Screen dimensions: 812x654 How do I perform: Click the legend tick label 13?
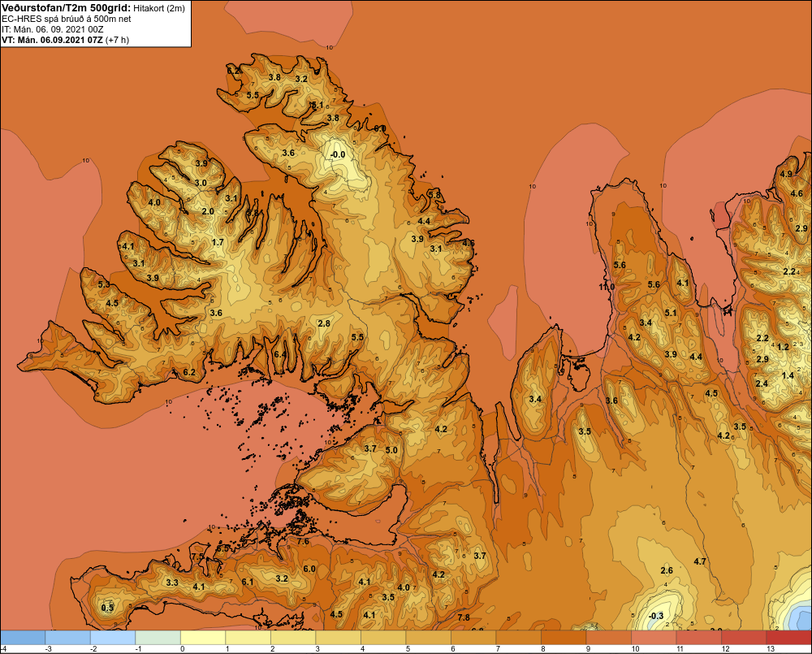[x=771, y=649]
